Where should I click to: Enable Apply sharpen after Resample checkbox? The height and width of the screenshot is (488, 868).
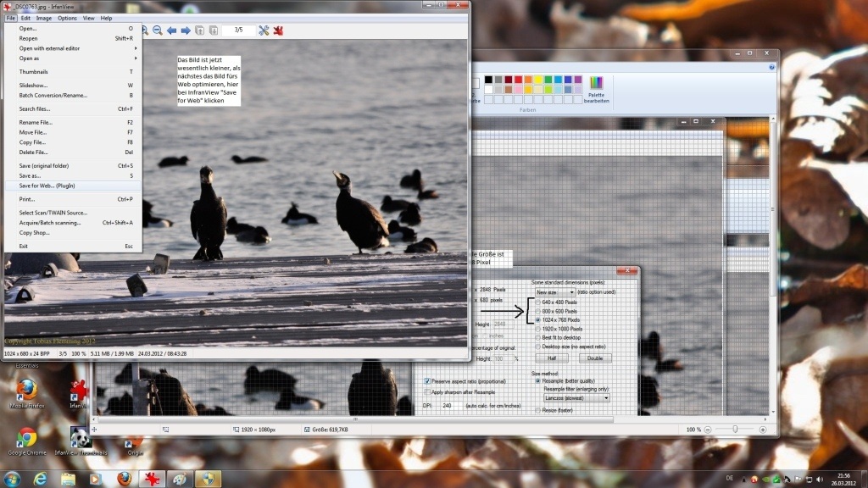click(x=427, y=392)
